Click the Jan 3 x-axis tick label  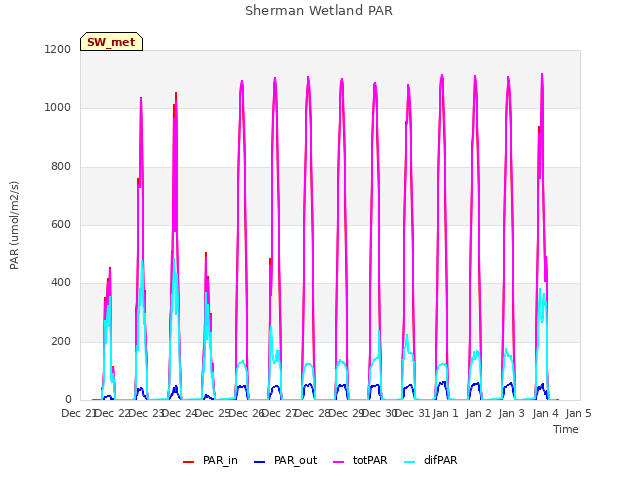click(512, 413)
